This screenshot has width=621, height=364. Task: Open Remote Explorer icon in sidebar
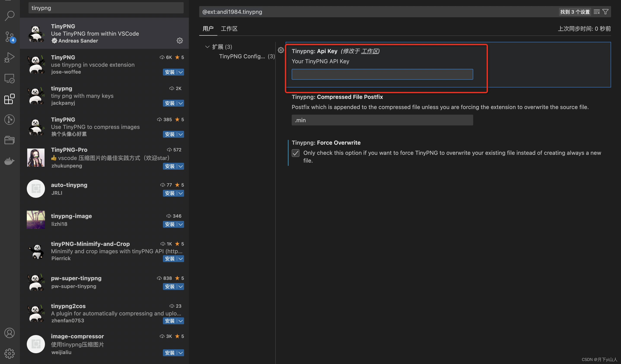(x=10, y=78)
